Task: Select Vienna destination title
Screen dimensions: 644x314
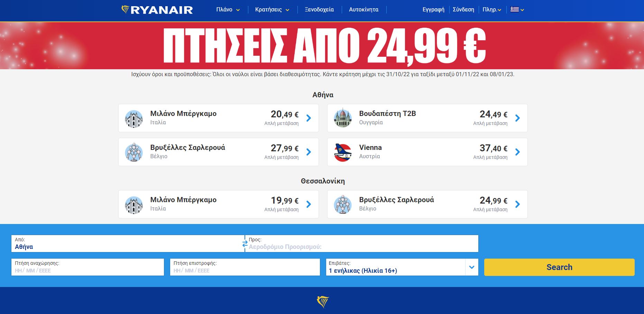Action: click(370, 147)
